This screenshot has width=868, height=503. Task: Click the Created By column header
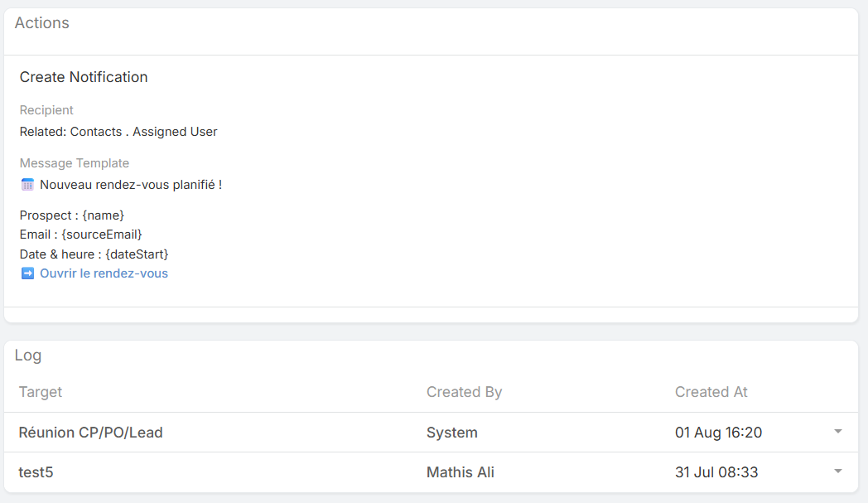(x=464, y=392)
